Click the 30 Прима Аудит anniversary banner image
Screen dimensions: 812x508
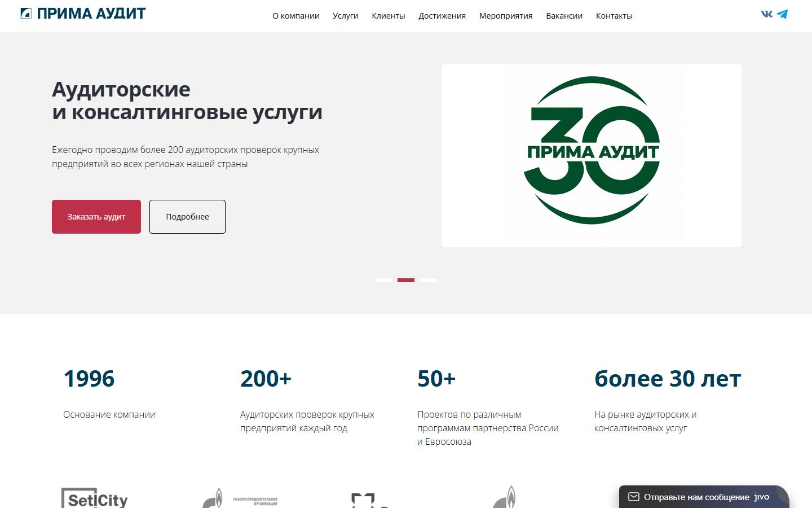(592, 155)
